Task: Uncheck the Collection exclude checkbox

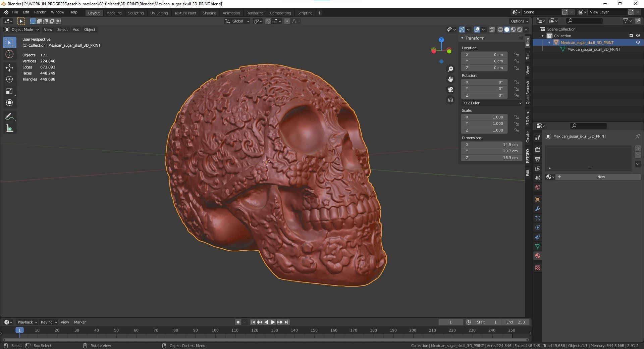Action: pos(631,36)
